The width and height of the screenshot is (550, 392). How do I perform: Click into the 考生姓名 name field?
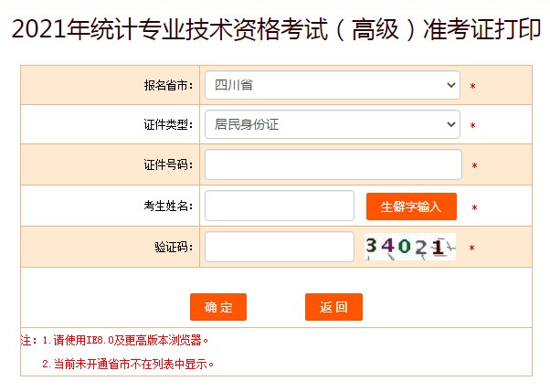pos(279,206)
